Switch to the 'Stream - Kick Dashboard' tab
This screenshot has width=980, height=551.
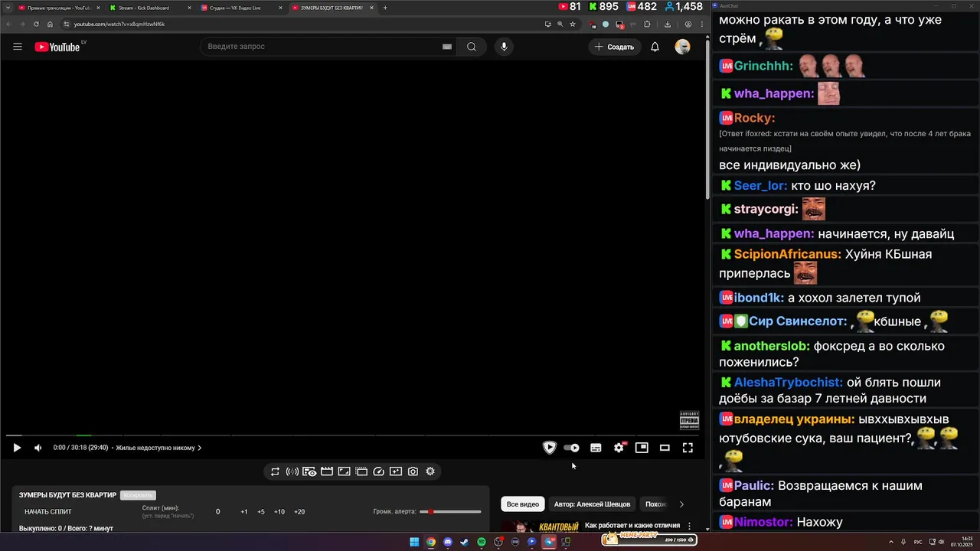[149, 8]
